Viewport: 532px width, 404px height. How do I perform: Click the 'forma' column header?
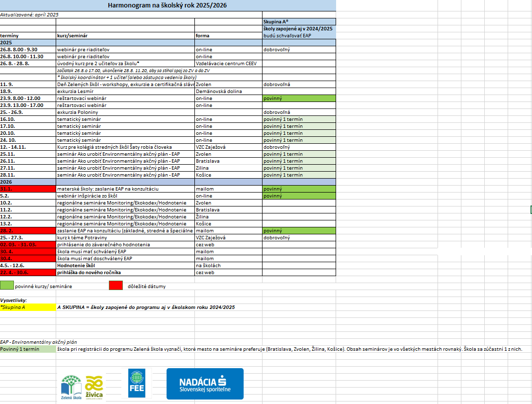(229, 36)
